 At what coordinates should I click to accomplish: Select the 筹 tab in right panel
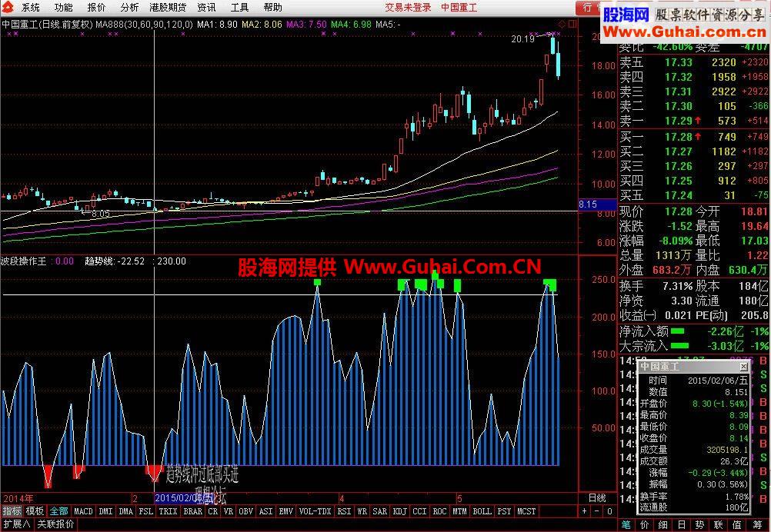tap(756, 525)
